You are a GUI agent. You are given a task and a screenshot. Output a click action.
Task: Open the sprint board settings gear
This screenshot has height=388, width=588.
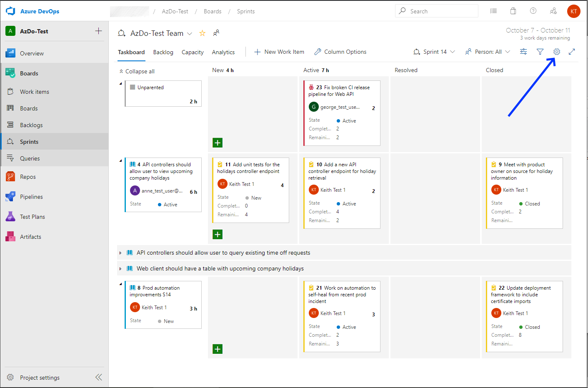pos(557,52)
